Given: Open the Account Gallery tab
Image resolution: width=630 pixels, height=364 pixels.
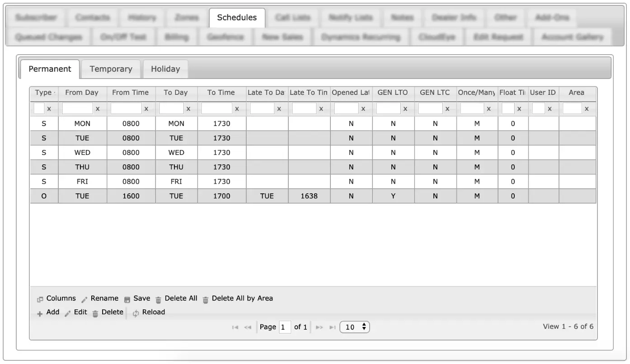Looking at the screenshot, I should click(x=572, y=37).
